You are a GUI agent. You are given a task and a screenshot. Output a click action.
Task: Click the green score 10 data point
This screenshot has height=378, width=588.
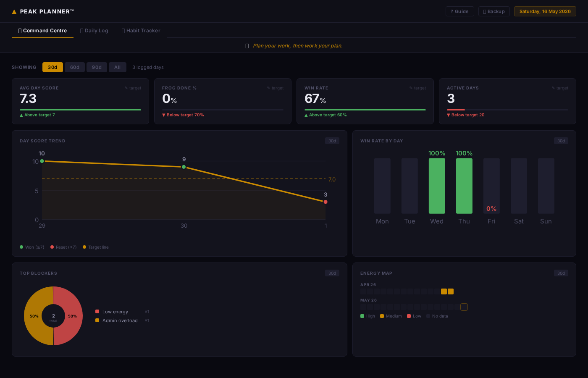tap(42, 161)
